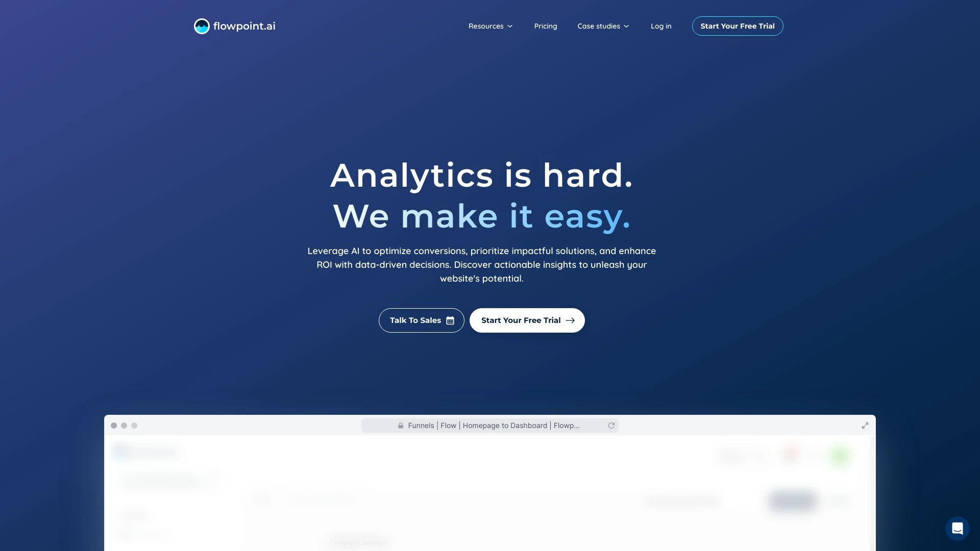
Task: Click the chat/support widget icon
Action: point(957,529)
